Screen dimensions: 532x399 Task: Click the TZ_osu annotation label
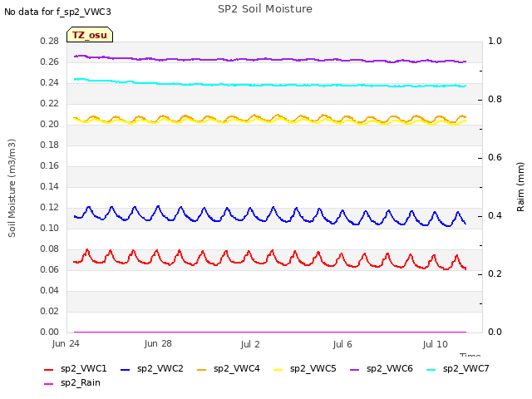click(x=90, y=35)
